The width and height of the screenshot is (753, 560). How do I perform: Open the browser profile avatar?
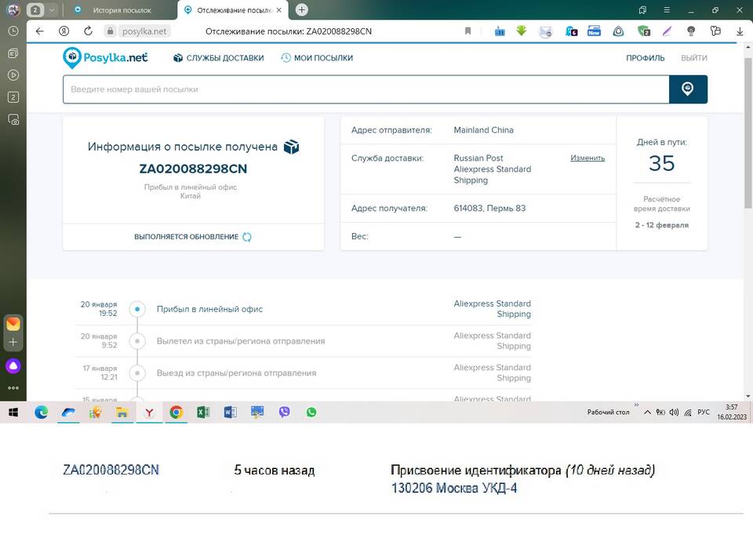click(x=13, y=9)
